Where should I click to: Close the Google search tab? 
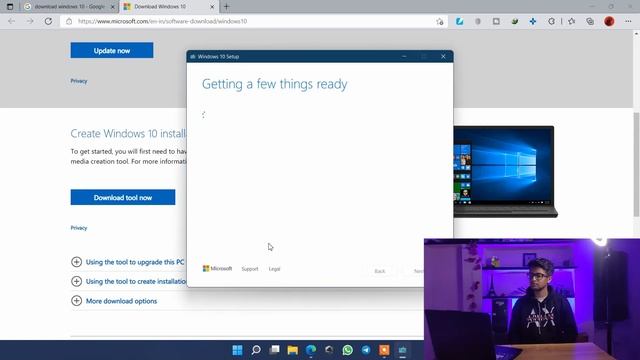click(x=113, y=7)
